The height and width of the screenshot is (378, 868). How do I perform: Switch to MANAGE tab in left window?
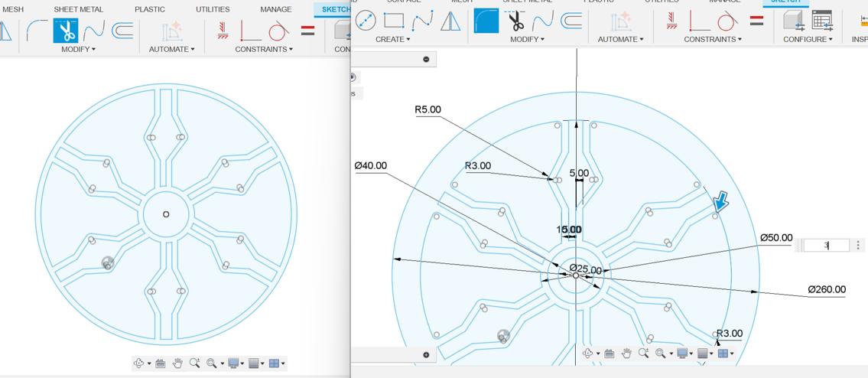click(x=275, y=9)
